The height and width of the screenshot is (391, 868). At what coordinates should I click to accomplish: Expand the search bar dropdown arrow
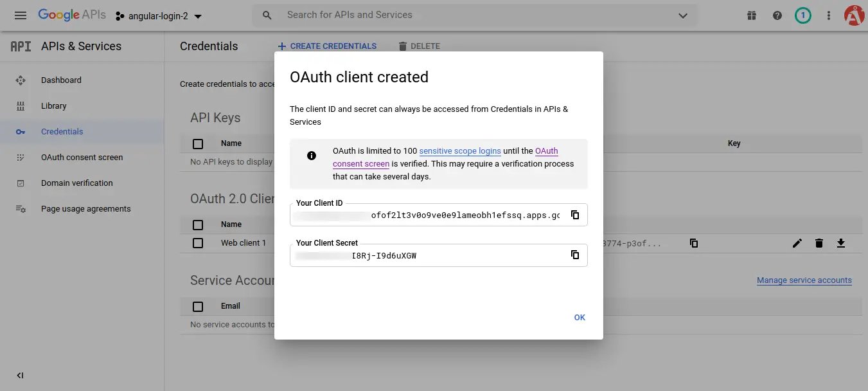683,15
